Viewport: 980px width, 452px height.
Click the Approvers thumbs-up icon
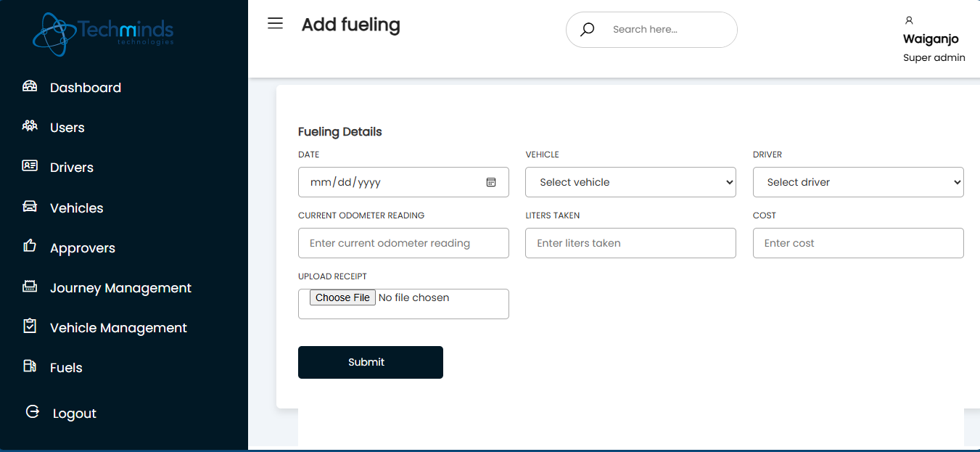point(30,246)
